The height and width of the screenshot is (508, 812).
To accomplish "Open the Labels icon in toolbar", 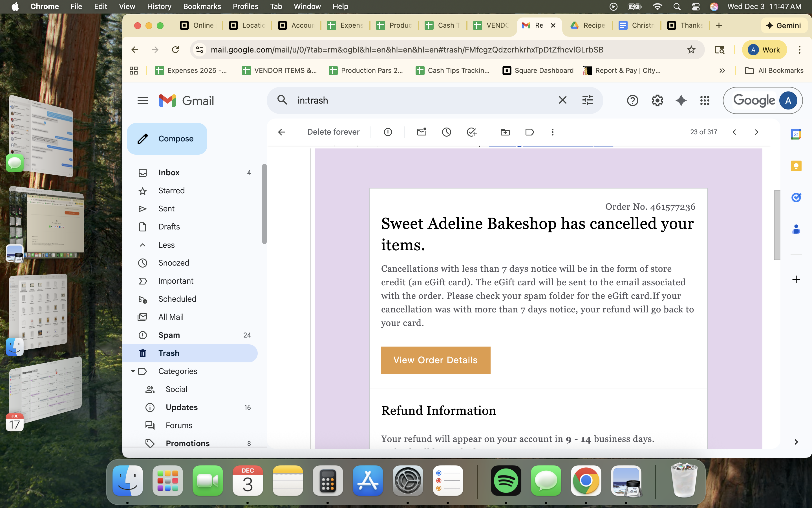I will coord(529,132).
